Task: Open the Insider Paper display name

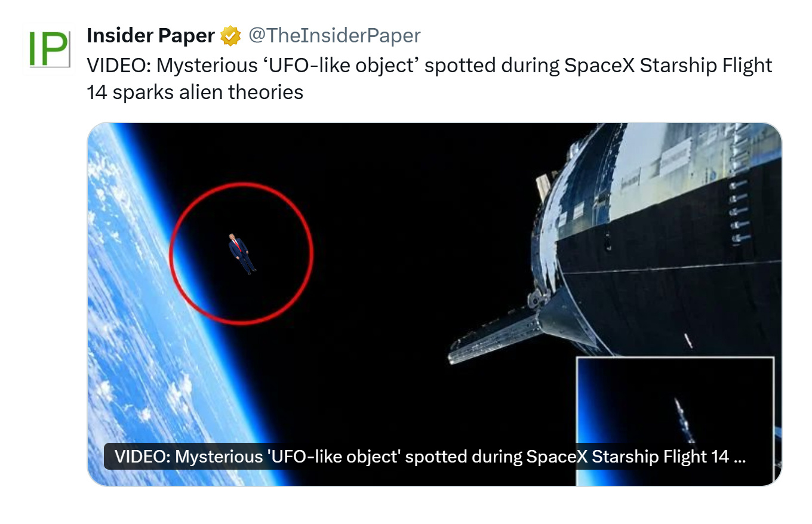Action: 150,36
